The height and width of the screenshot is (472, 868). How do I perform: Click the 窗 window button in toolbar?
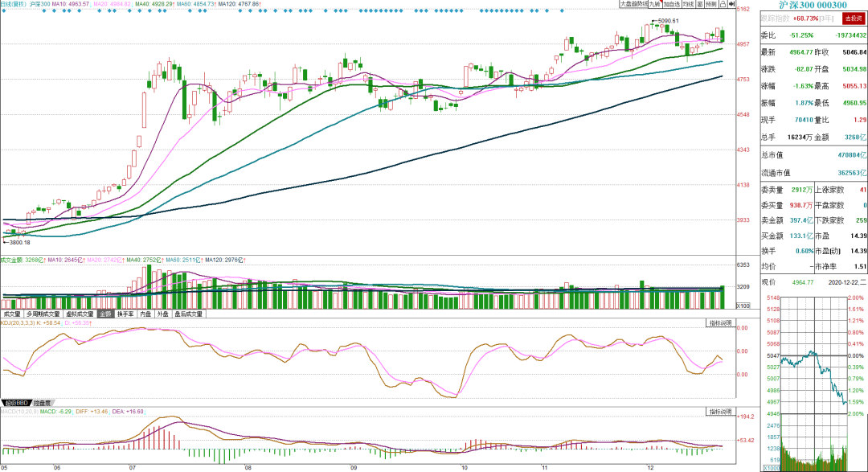point(700,4)
